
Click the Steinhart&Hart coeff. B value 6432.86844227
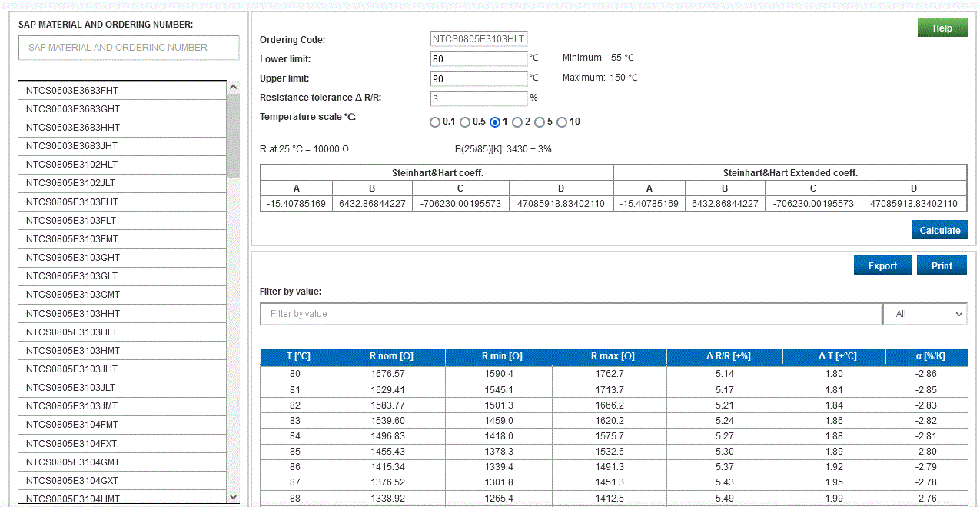pyautogui.click(x=372, y=204)
